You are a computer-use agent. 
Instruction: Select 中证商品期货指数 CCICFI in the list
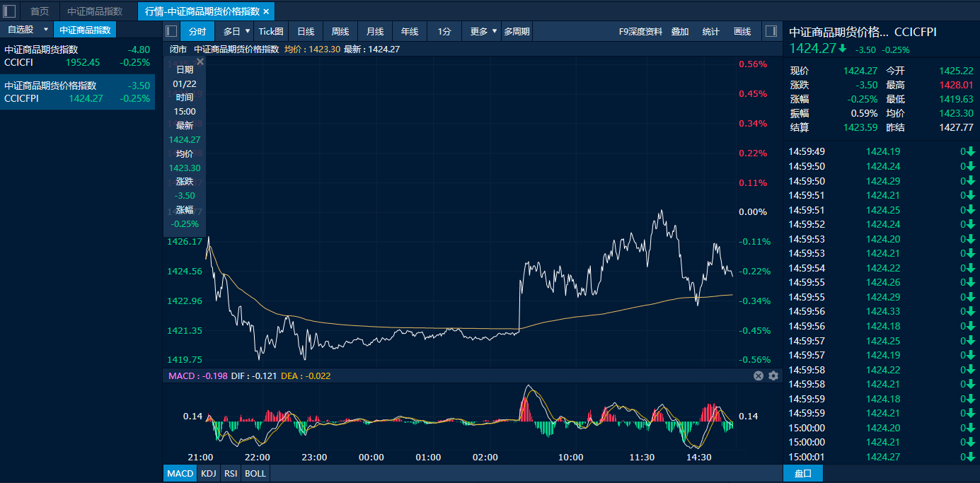(x=77, y=56)
